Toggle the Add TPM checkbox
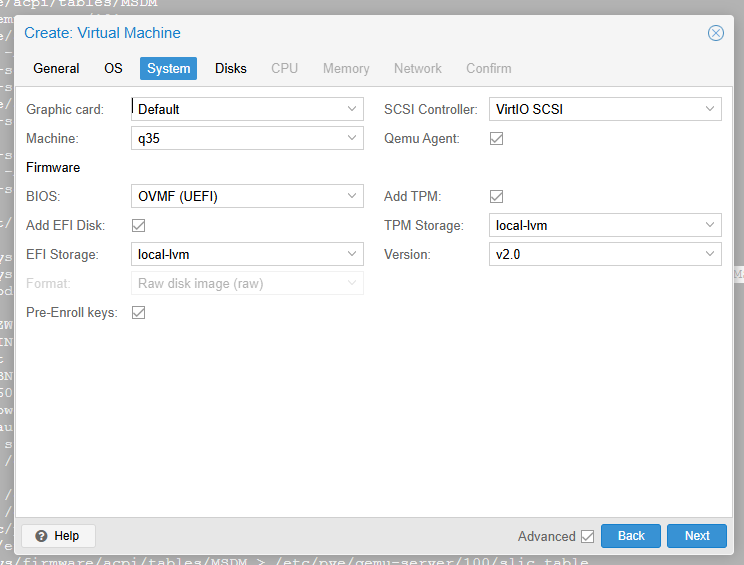744x565 pixels. pyautogui.click(x=496, y=197)
